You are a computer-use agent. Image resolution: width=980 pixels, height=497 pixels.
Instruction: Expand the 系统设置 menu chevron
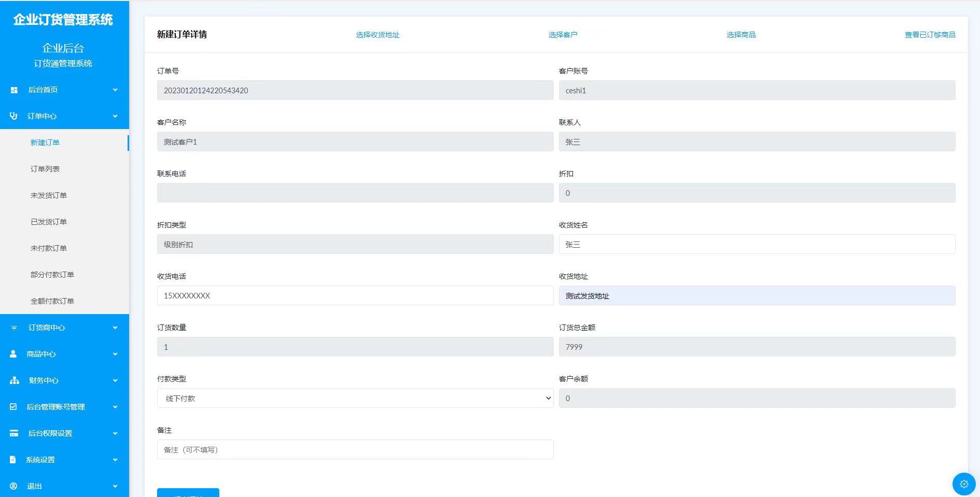115,460
